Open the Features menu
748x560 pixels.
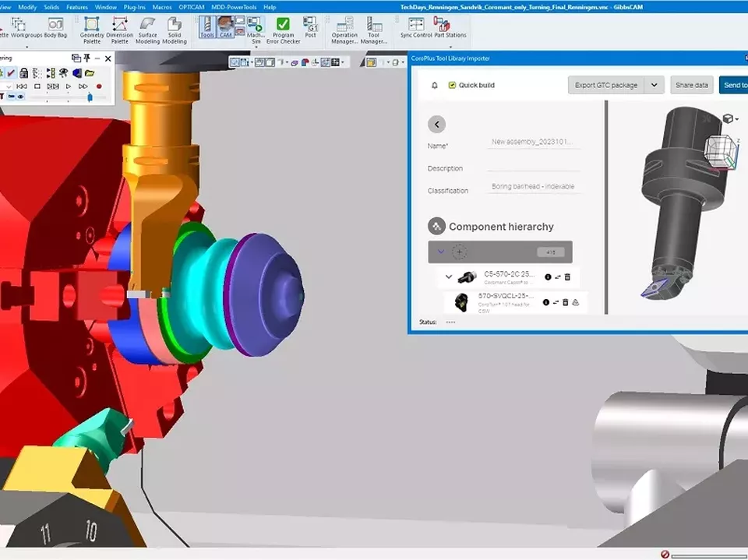[x=77, y=7]
